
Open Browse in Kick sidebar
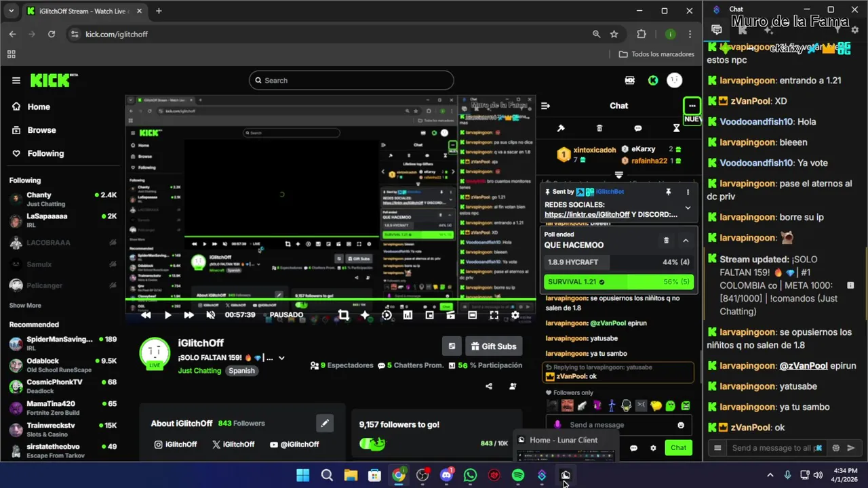41,130
